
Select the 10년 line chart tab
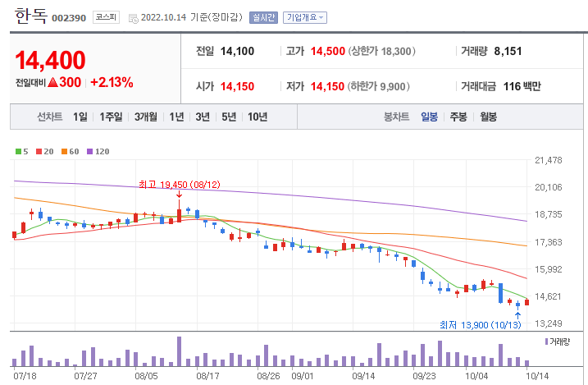[x=258, y=117]
